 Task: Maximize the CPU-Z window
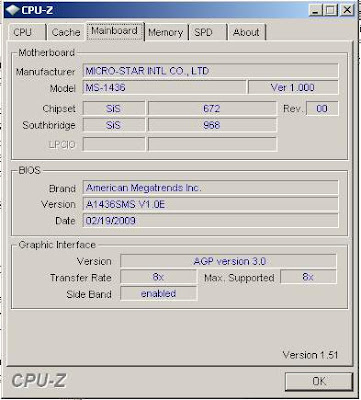330,10
